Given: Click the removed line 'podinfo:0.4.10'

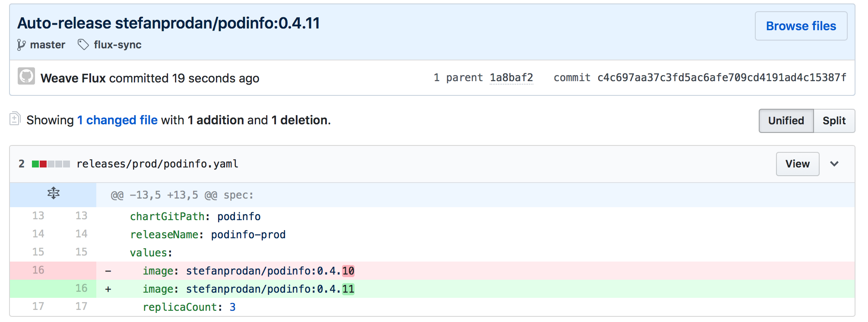Looking at the screenshot, I should click(475, 271).
